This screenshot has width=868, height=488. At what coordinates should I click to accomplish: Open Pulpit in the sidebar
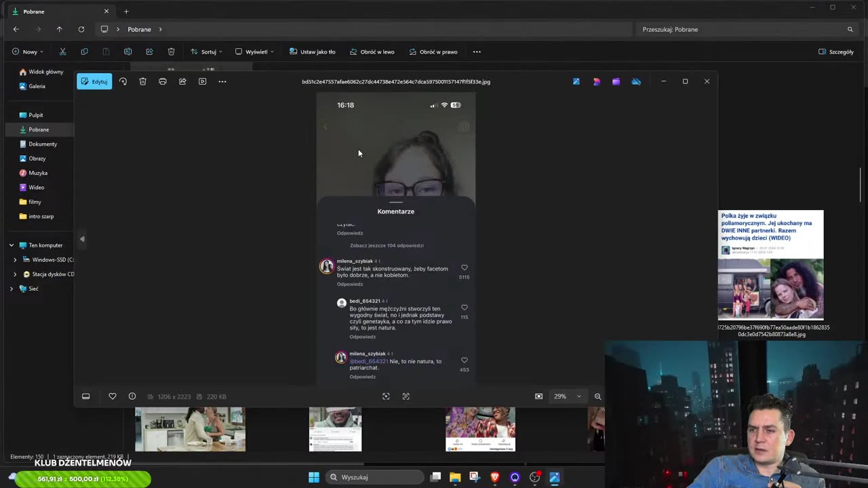point(31,115)
